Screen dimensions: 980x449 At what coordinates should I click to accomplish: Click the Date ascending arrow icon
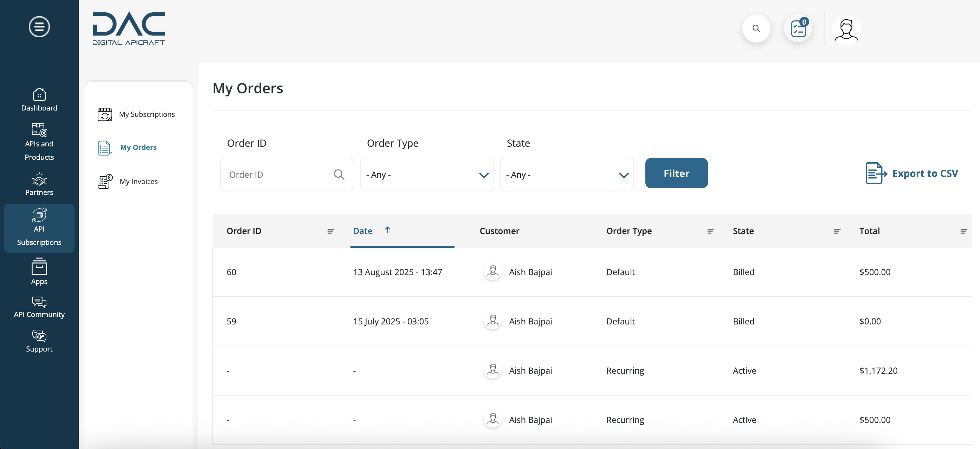[387, 230]
